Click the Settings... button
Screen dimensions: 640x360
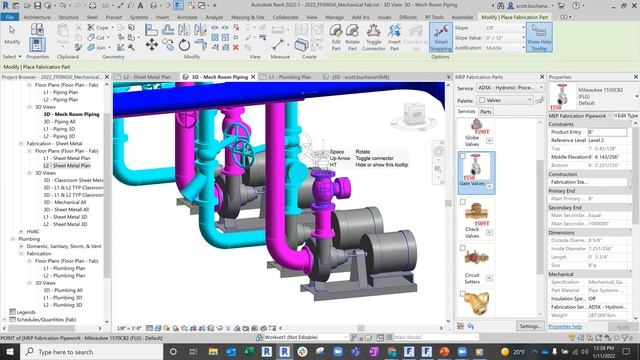pos(530,326)
